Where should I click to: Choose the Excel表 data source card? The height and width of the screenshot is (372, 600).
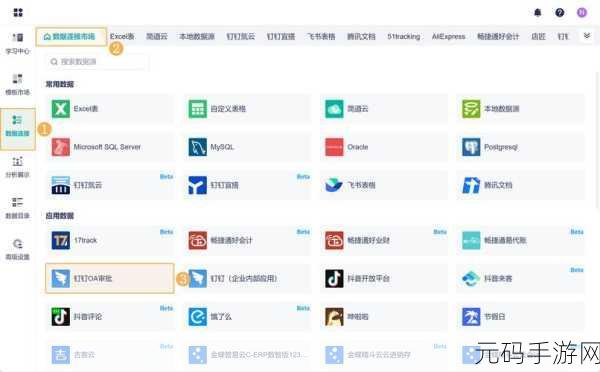coord(110,109)
